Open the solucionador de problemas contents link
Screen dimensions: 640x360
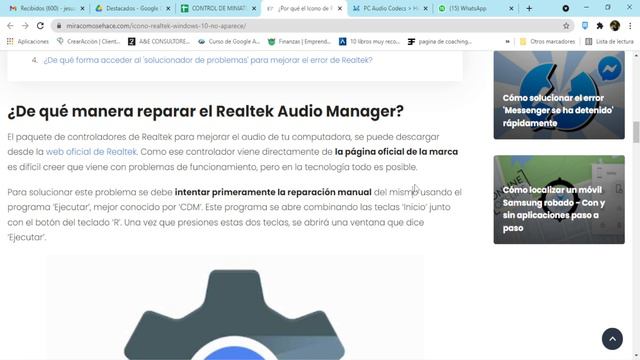pos(208,60)
